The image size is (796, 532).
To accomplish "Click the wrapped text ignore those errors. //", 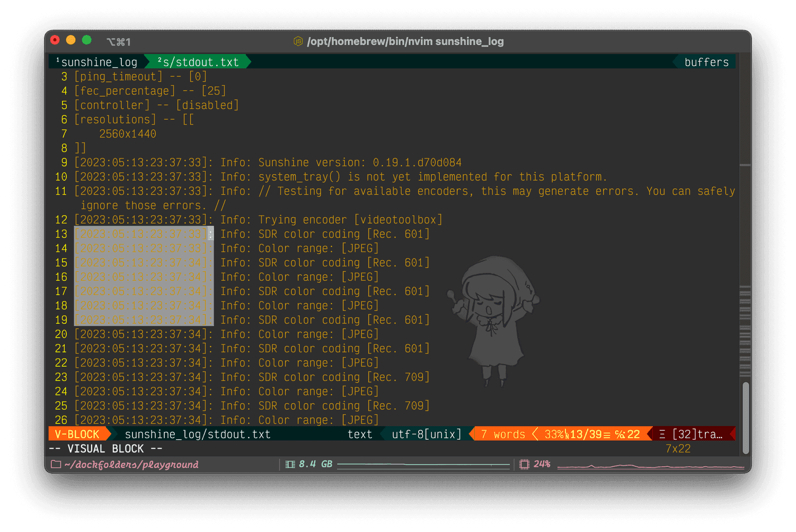I will [153, 206].
